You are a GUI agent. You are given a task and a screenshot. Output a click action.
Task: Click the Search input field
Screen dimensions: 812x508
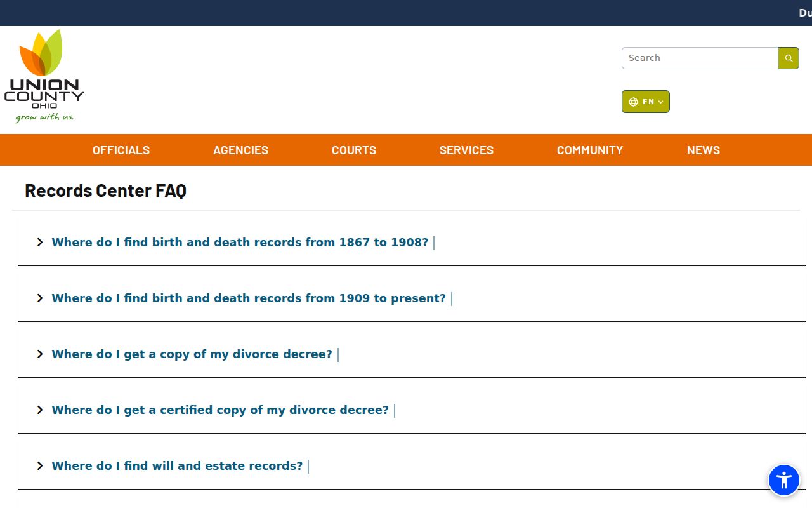point(700,58)
